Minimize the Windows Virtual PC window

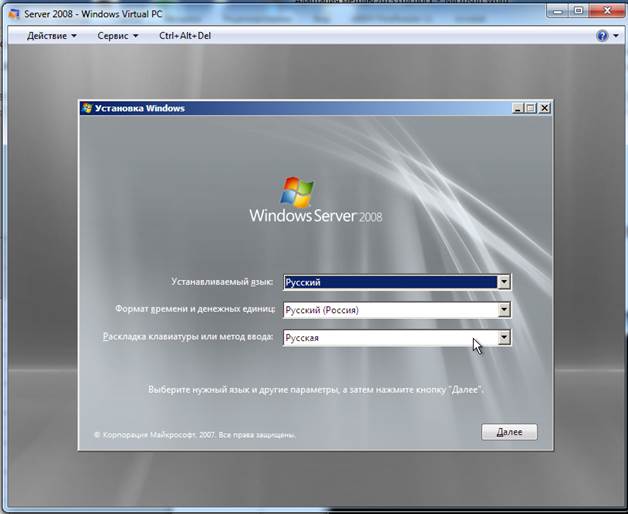point(558,11)
